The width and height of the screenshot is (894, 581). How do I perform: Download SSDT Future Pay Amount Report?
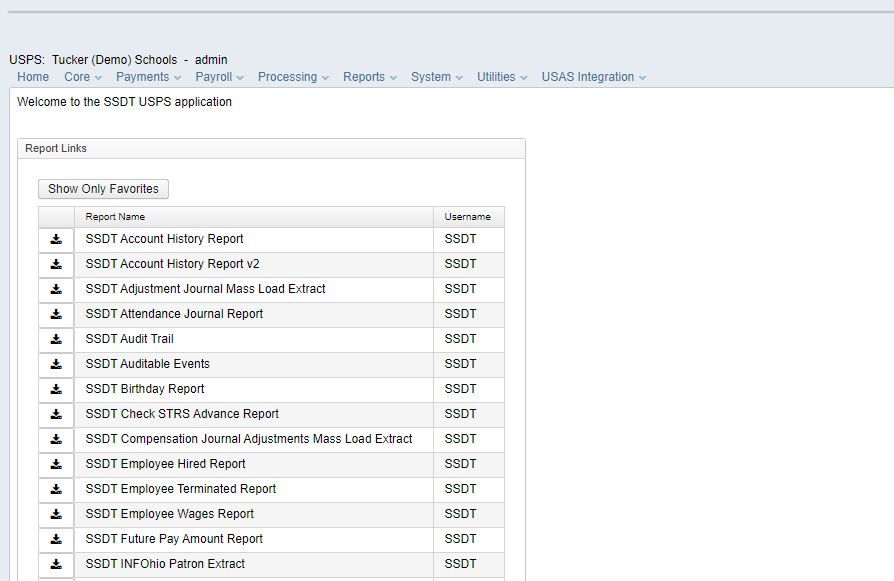[x=56, y=539]
